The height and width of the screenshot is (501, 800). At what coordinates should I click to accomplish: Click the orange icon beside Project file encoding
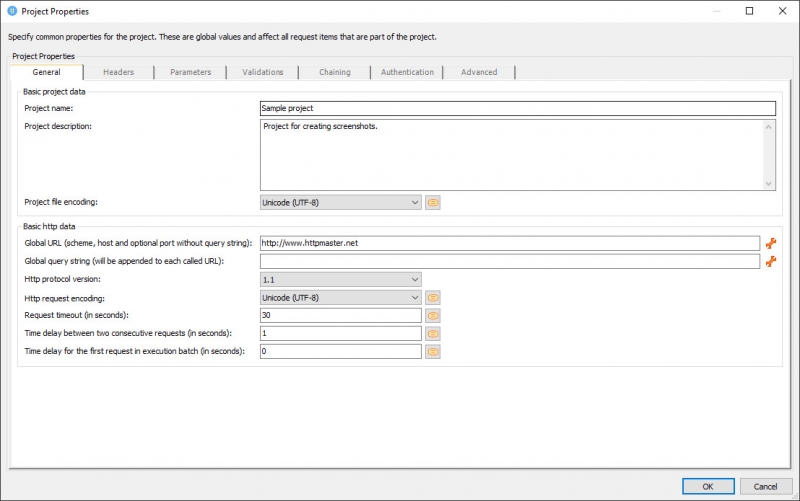[x=433, y=203]
